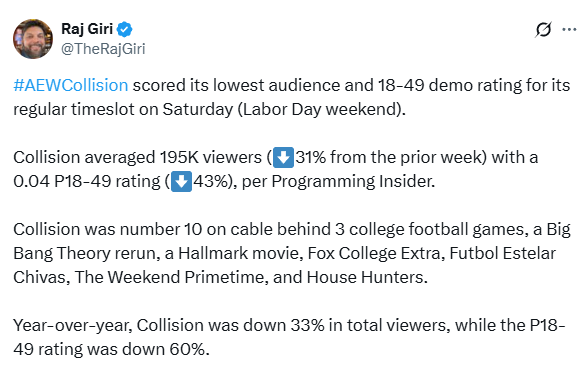Click the text 'scored its lowest audience'
Image resolution: width=583 pixels, height=365 pixels.
coord(236,85)
